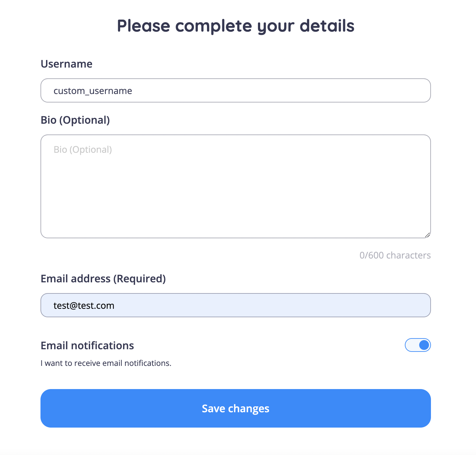Place cursor in test@test.com text
Screen dimensions: 476x455
point(84,306)
